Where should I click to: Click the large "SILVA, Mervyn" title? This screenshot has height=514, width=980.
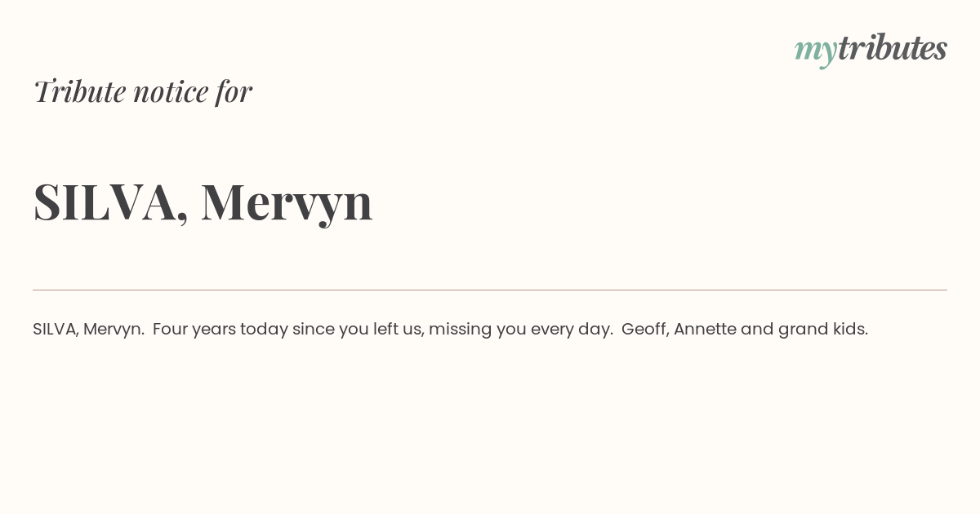click(203, 202)
